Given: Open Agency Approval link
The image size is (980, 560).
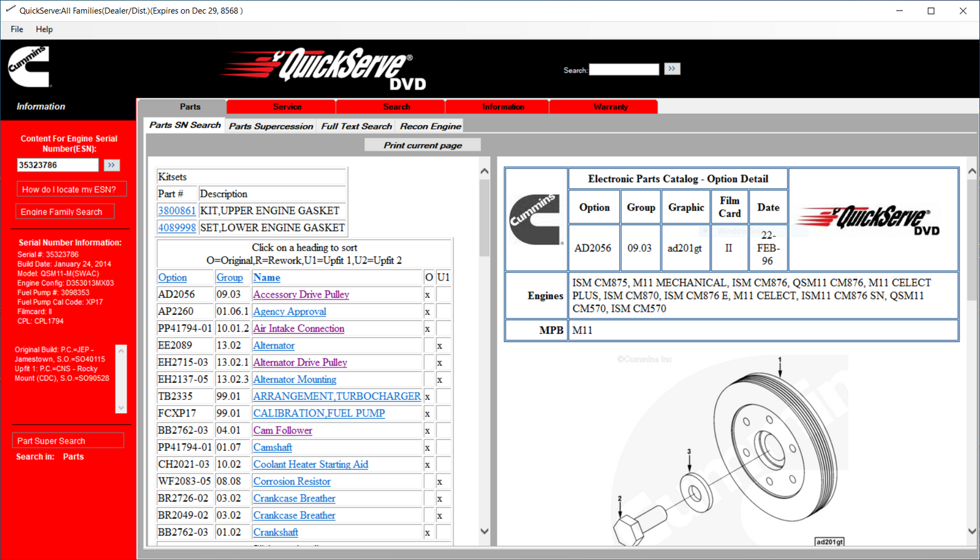Looking at the screenshot, I should pyautogui.click(x=289, y=312).
